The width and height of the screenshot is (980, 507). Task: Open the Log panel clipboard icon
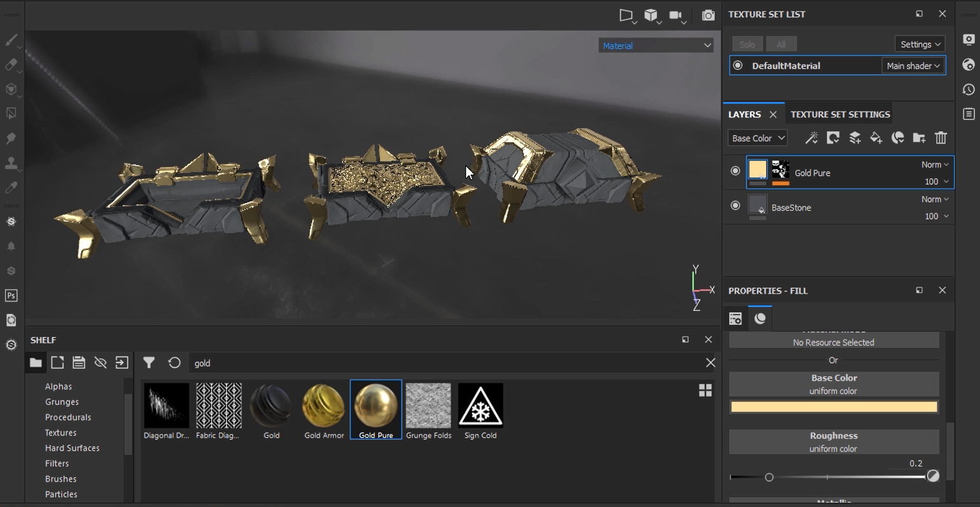pyautogui.click(x=969, y=114)
